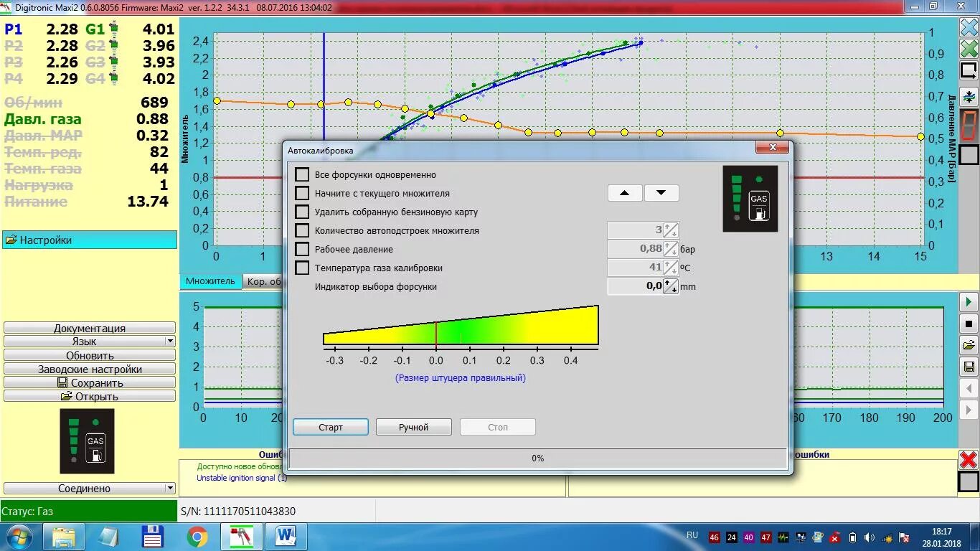Viewport: 980px width, 551px height.
Task: Click the 'Ручной' manual button
Action: [414, 427]
